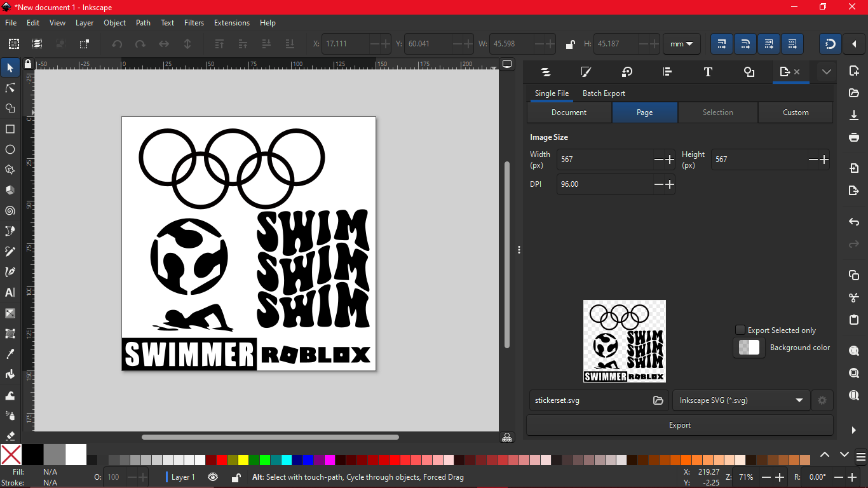The image size is (868, 488).
Task: Select the Node editing tool
Action: pyautogui.click(x=10, y=88)
